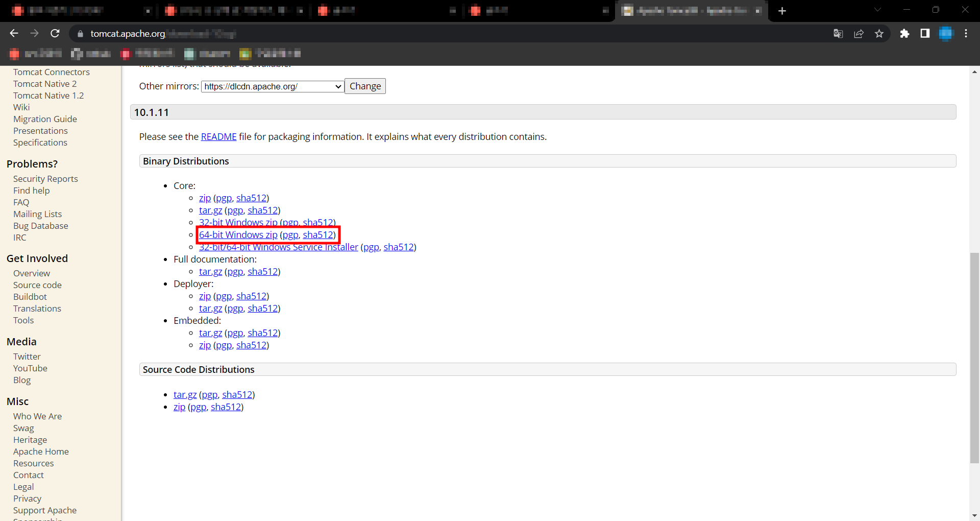Open Source code under Get Involved

point(37,285)
